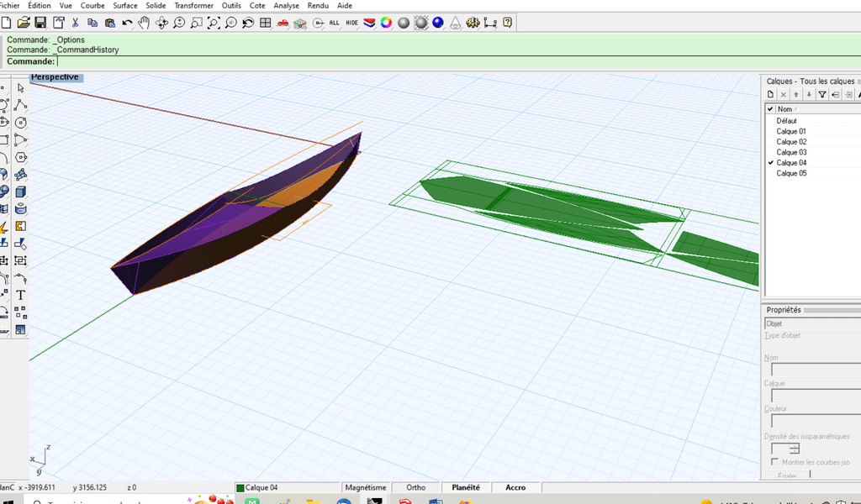
Task: Create a new file with the blank page icon
Action: click(x=6, y=23)
